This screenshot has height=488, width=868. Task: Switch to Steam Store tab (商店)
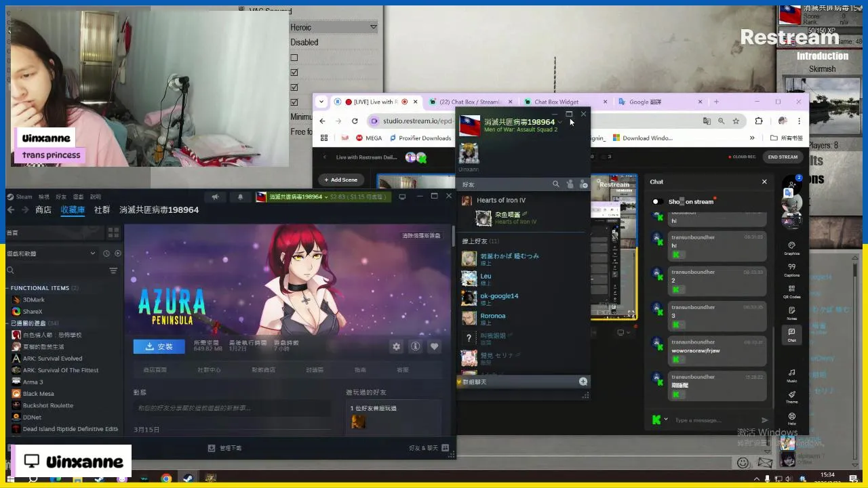click(43, 210)
